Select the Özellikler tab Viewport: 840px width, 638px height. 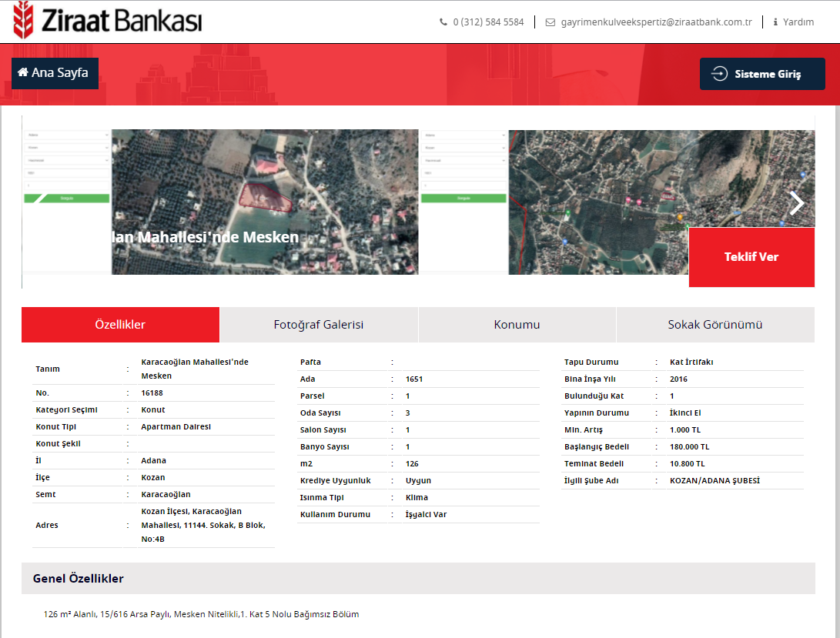[120, 325]
